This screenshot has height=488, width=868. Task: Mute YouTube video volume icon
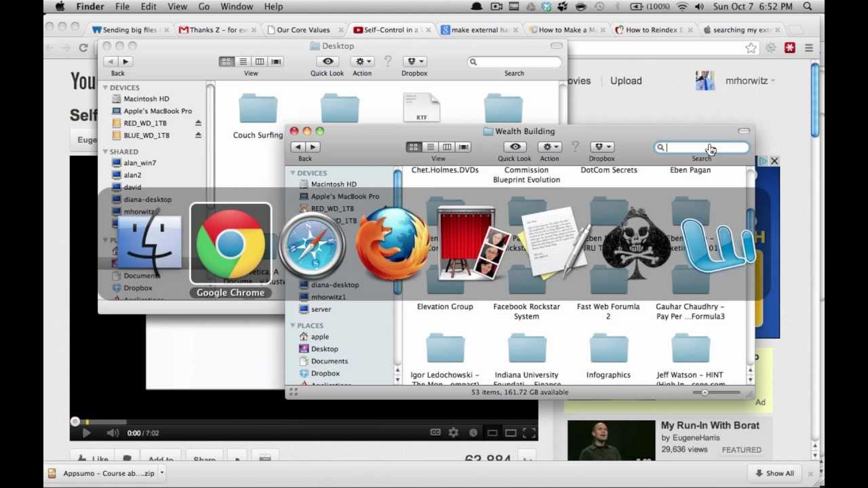(x=113, y=433)
